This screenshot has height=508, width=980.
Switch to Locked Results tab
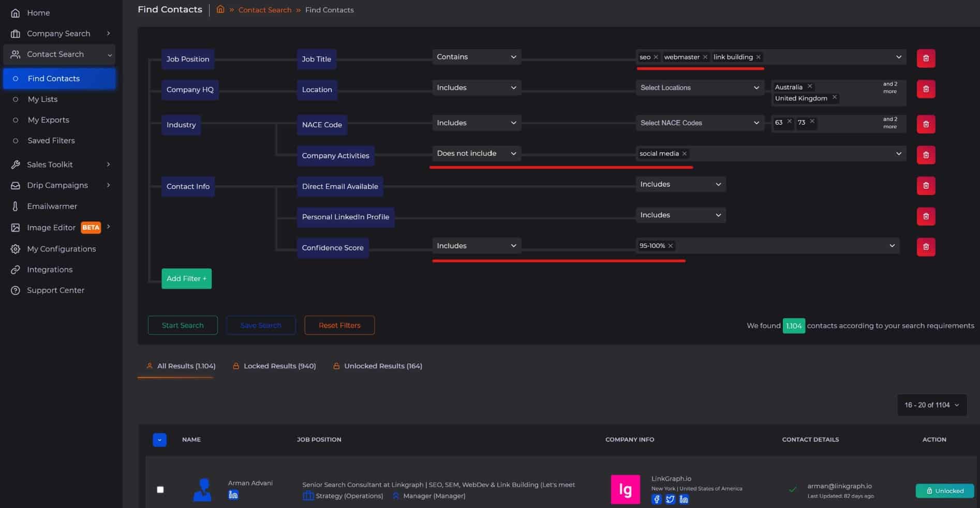point(275,366)
